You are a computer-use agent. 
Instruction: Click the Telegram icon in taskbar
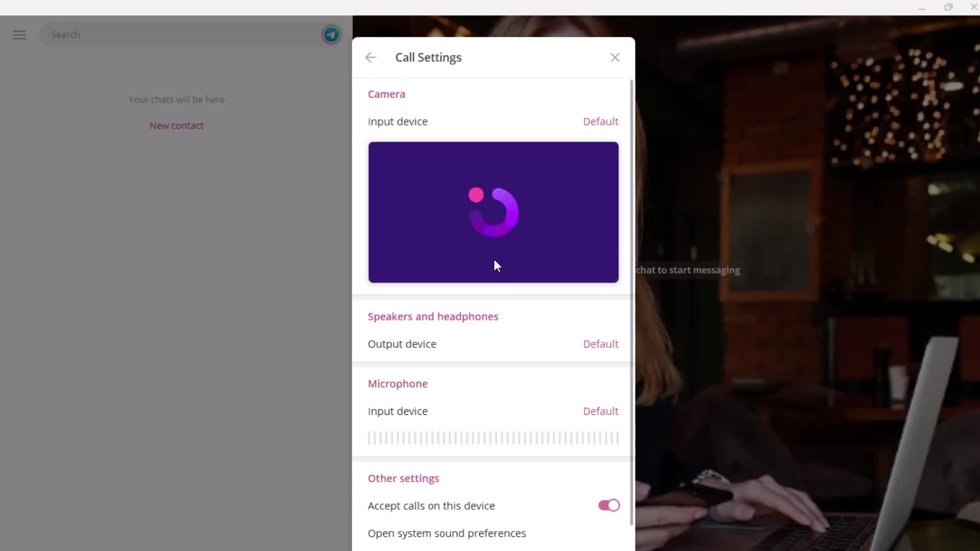[x=332, y=34]
